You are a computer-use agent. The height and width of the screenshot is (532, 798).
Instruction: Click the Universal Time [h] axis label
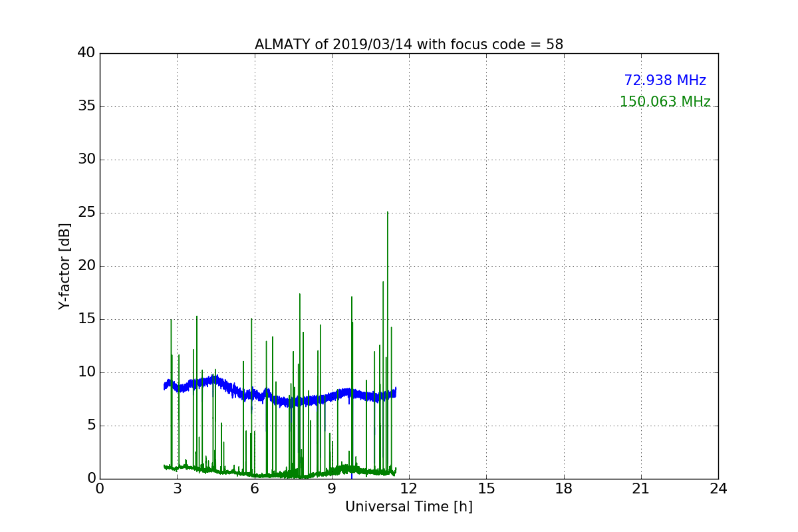[409, 507]
